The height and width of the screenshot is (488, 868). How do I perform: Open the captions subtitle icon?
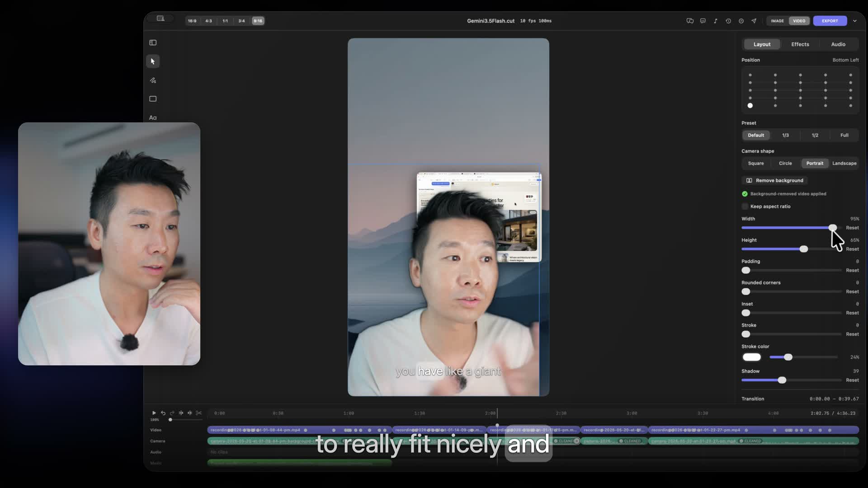(x=703, y=21)
